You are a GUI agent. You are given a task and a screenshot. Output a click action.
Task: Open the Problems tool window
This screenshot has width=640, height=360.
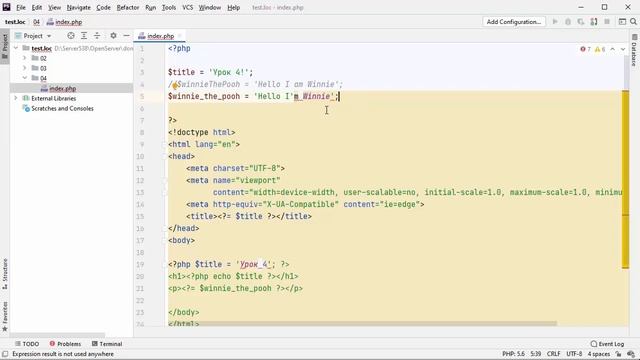point(65,344)
